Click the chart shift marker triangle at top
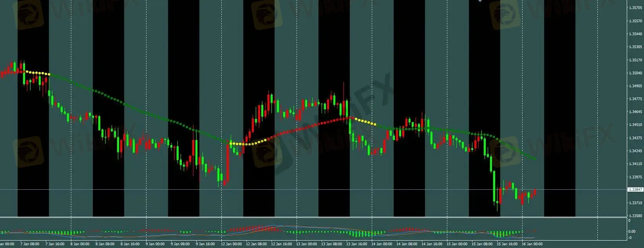Screen dimensions: 644x248 point(480,1)
